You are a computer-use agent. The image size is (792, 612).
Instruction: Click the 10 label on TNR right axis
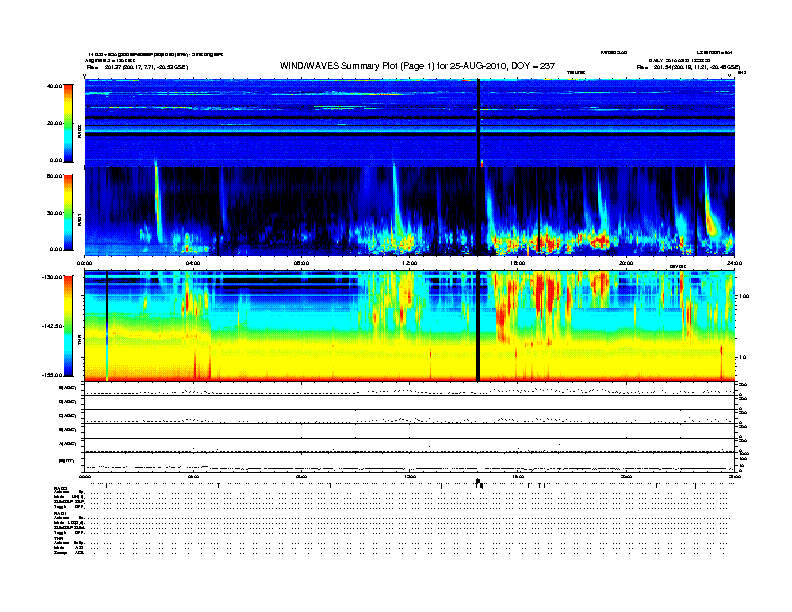coord(742,357)
